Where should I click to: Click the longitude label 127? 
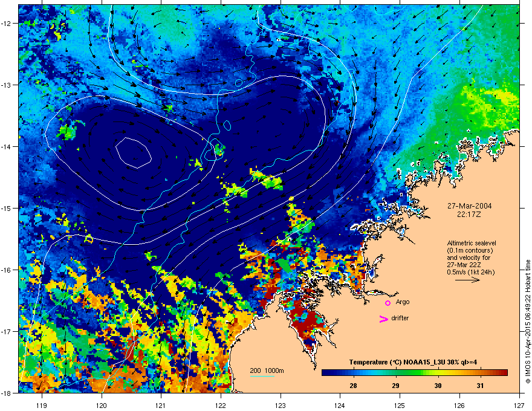coord(519,405)
